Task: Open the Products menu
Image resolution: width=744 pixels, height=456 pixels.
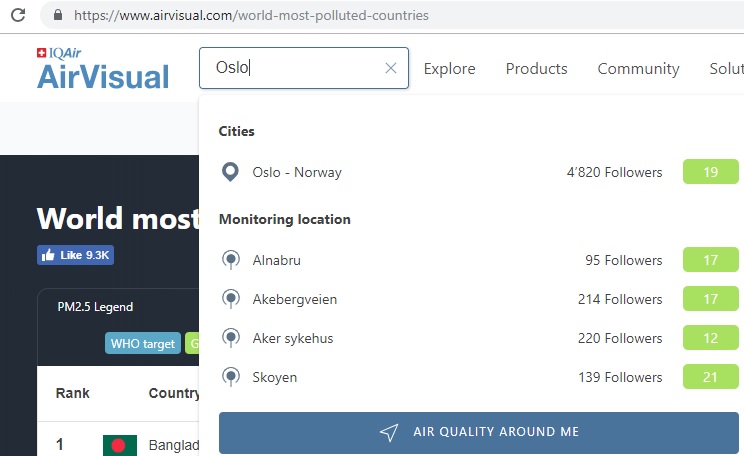Action: coord(536,69)
